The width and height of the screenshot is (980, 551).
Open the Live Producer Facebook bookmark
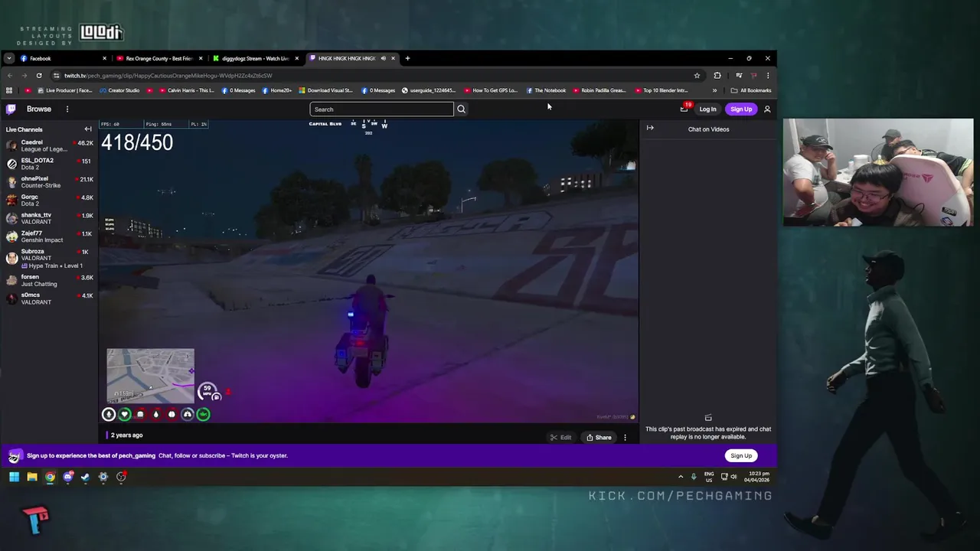pos(64,90)
